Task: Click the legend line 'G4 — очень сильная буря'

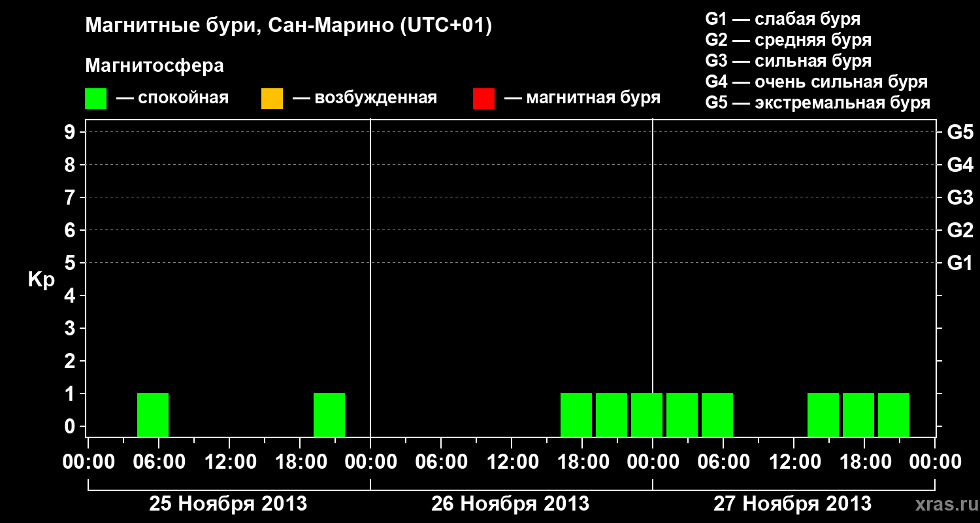Action: 817,82
